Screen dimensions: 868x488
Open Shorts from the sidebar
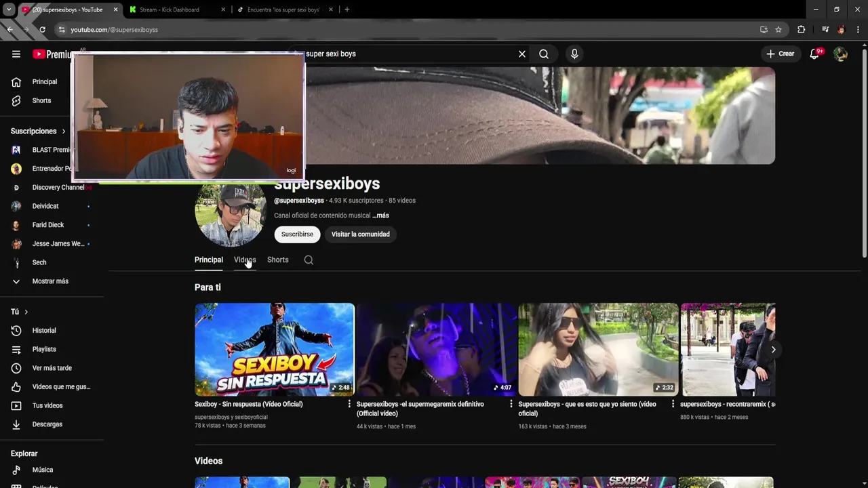point(41,100)
